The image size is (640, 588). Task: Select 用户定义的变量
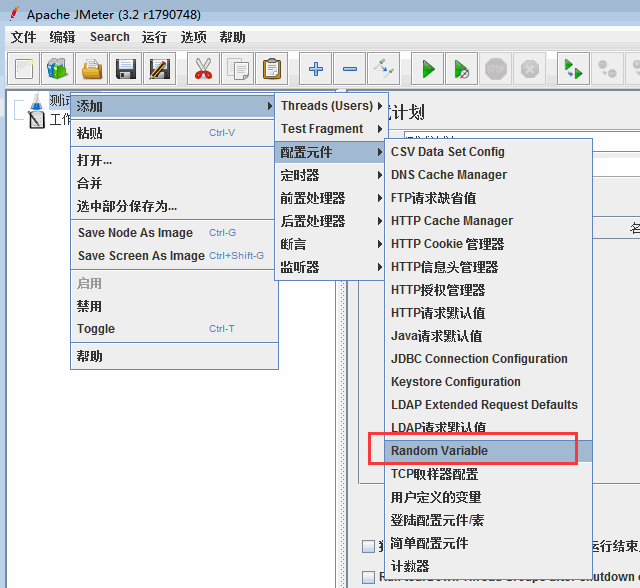pyautogui.click(x=489, y=497)
